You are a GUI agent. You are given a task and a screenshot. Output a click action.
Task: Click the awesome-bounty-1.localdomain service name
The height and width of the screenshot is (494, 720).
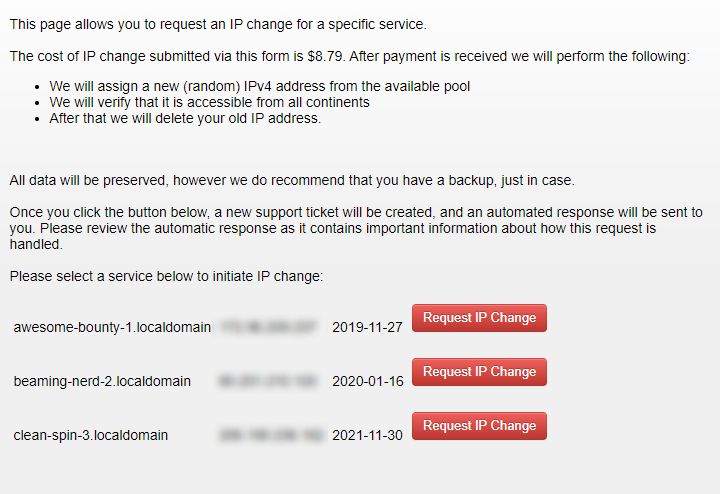(x=112, y=327)
